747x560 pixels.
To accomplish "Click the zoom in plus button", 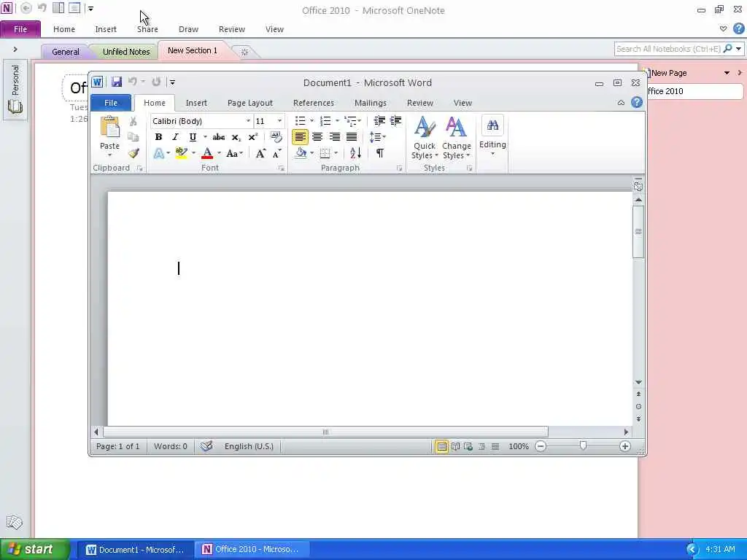I will coord(625,446).
